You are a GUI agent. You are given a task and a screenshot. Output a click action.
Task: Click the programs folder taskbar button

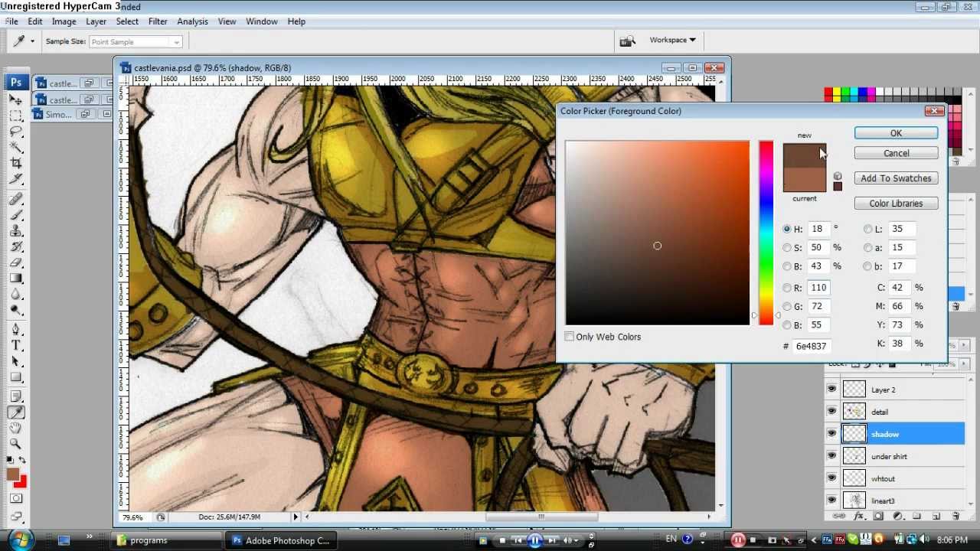pyautogui.click(x=168, y=540)
